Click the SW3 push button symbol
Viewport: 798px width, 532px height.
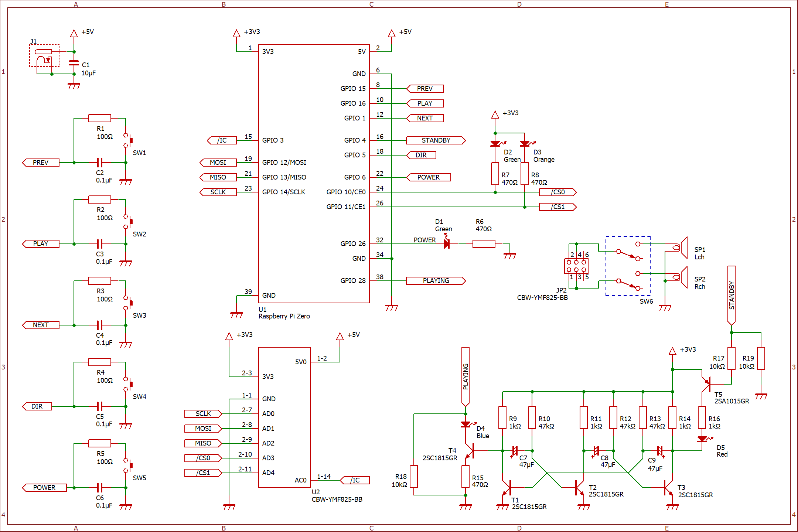coord(127,303)
